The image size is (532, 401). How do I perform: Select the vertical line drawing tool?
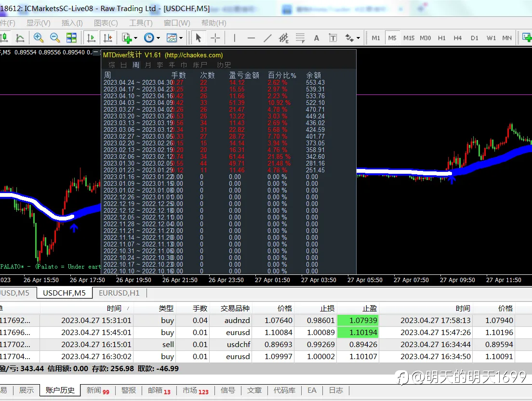click(235, 38)
